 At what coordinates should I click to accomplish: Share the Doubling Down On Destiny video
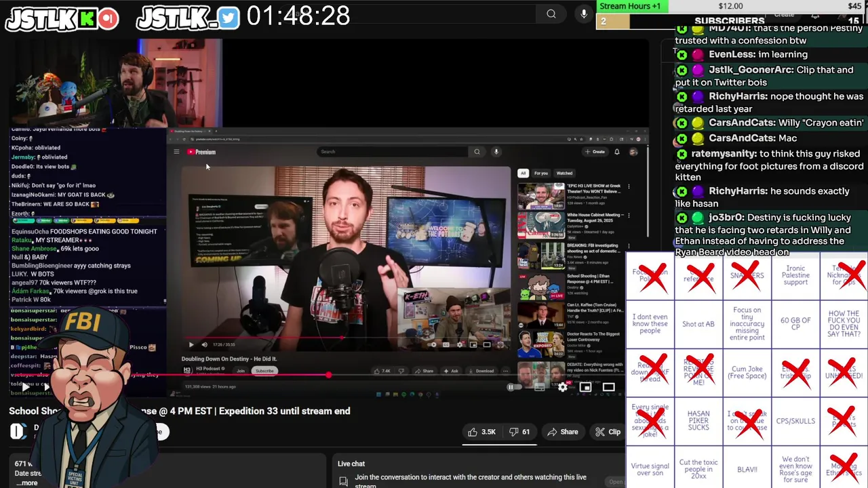425,371
